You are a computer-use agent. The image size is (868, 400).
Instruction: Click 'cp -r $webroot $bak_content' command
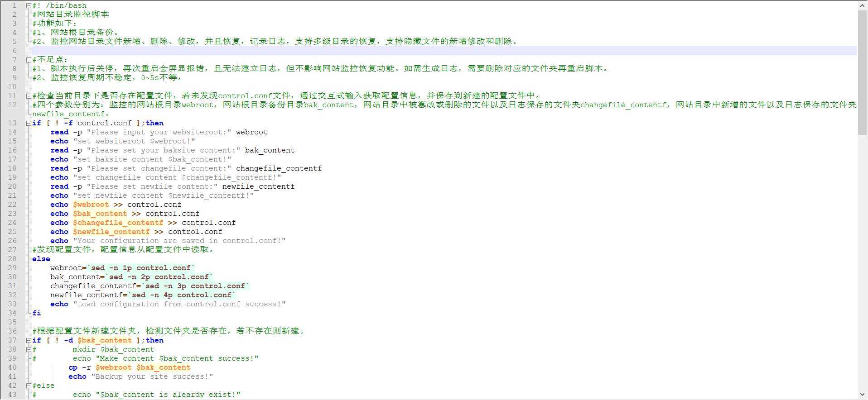point(130,367)
